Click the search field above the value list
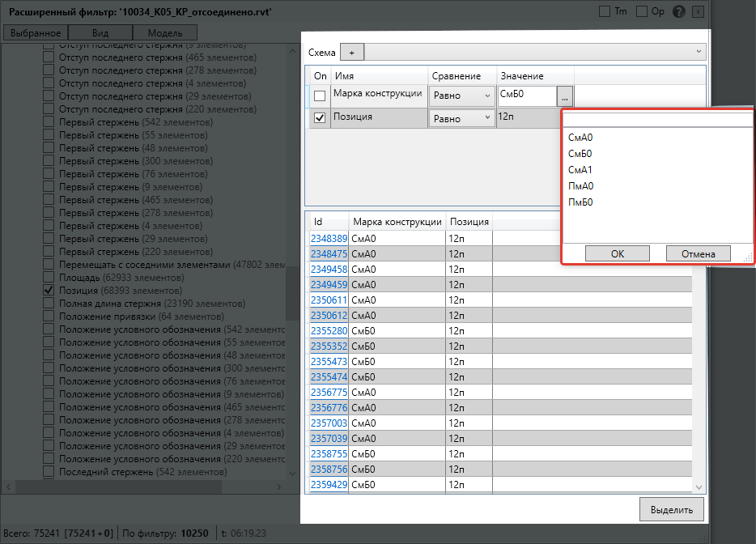756x544 pixels. pos(657,119)
